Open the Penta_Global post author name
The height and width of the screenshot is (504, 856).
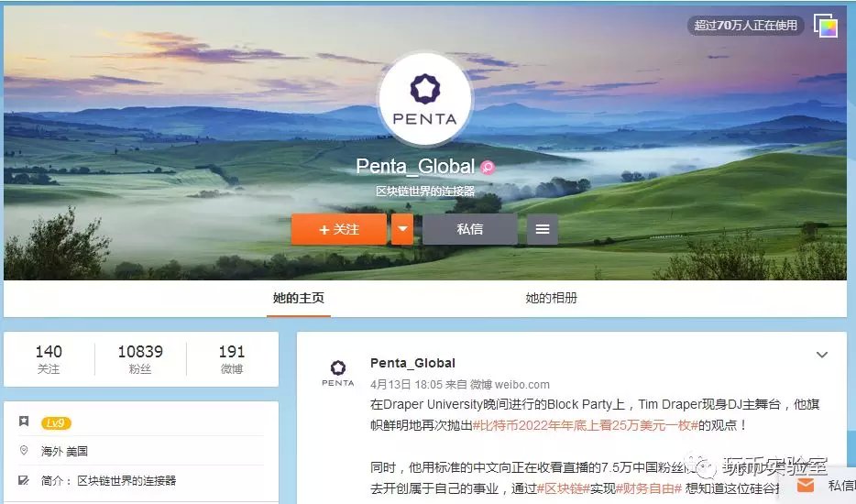[412, 363]
